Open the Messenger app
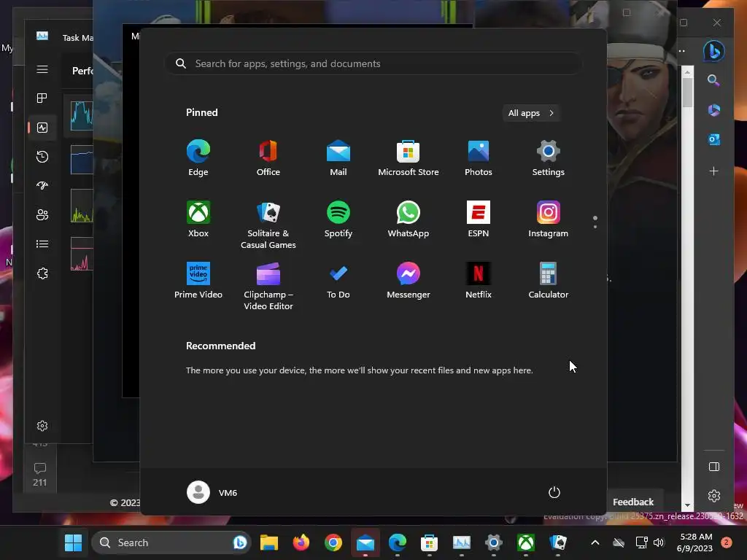The width and height of the screenshot is (747, 560). (409, 281)
